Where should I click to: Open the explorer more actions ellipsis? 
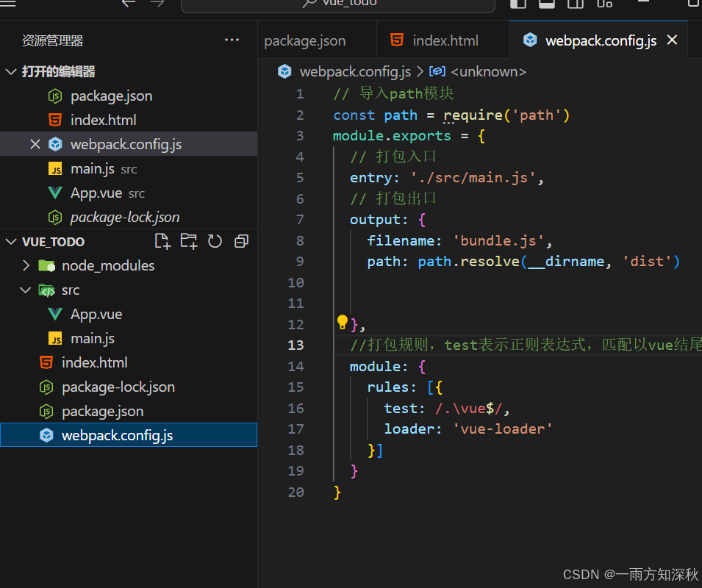point(232,40)
